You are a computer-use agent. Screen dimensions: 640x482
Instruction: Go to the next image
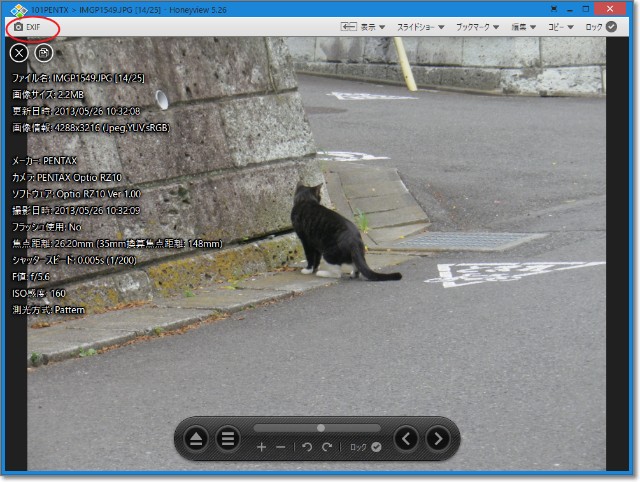pos(438,438)
